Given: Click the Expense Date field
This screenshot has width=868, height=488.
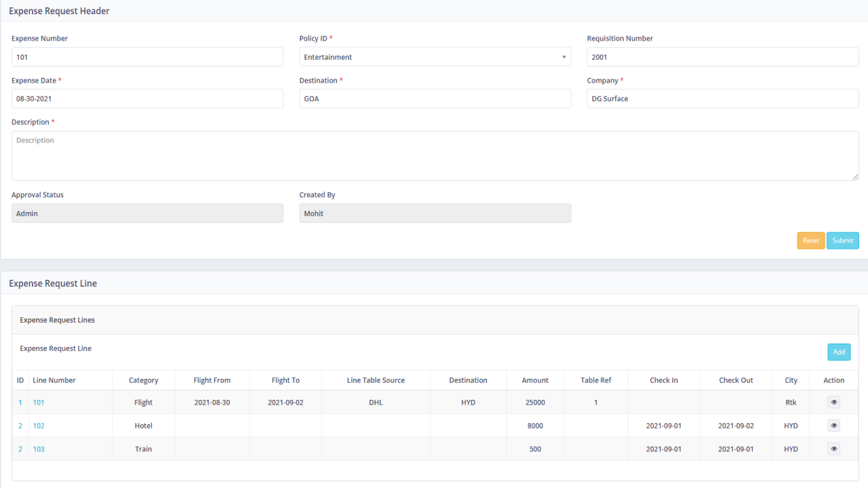Looking at the screenshot, I should pyautogui.click(x=147, y=98).
